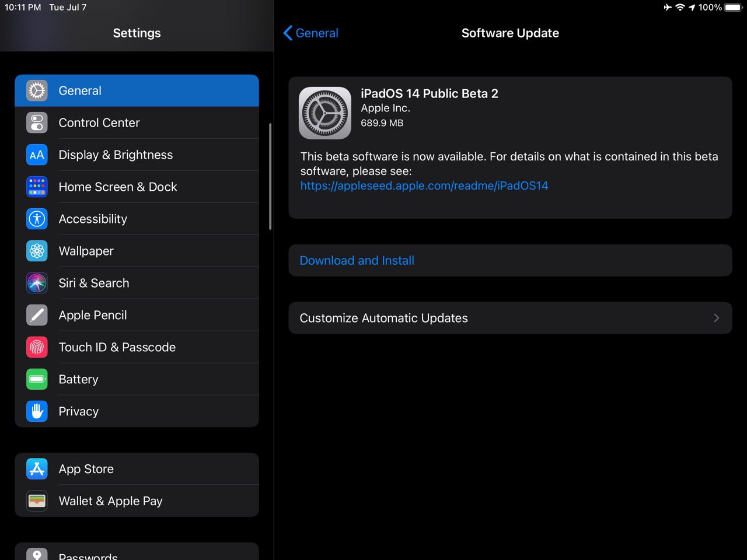The height and width of the screenshot is (560, 747).
Task: Click the Home Screen & Dock grid icon
Action: pyautogui.click(x=37, y=187)
